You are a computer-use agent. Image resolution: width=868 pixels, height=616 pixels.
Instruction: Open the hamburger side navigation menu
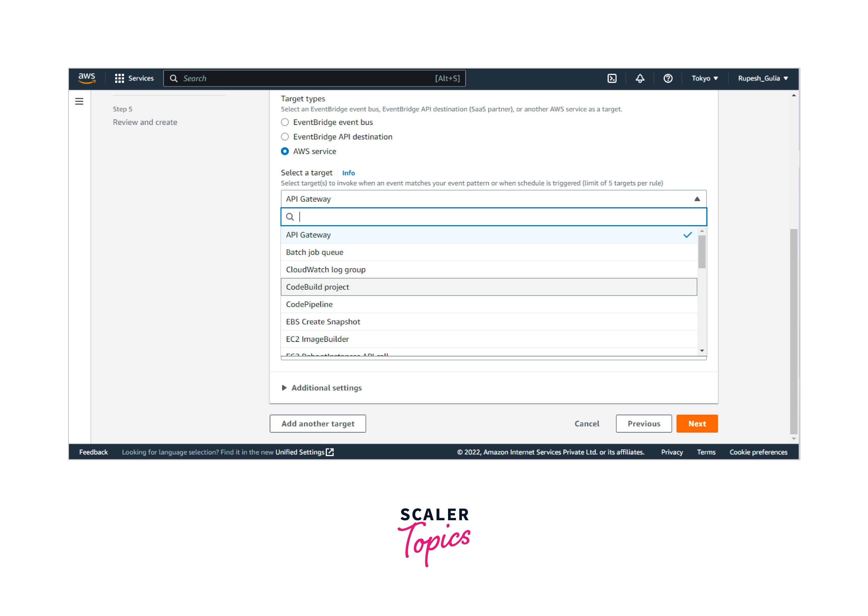pos(79,101)
